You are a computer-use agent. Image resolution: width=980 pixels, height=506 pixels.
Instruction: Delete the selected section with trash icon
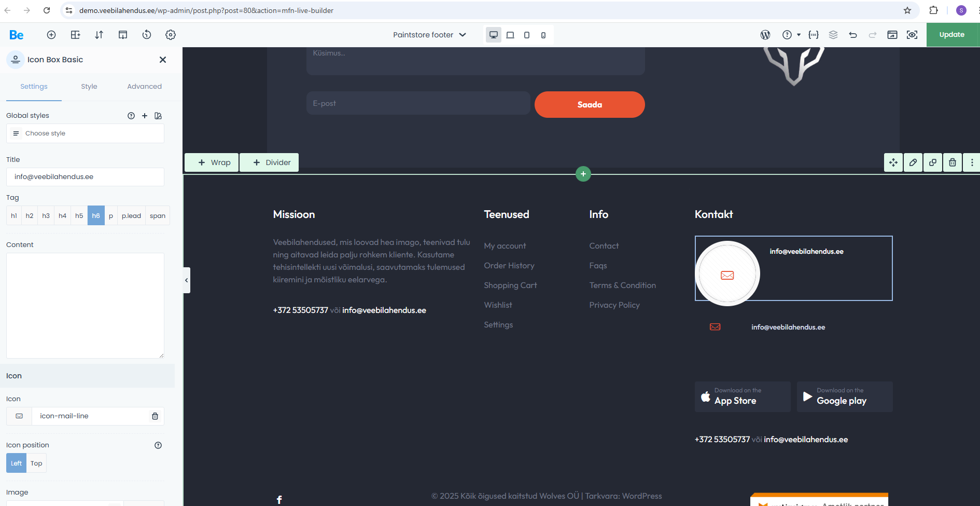pyautogui.click(x=953, y=162)
